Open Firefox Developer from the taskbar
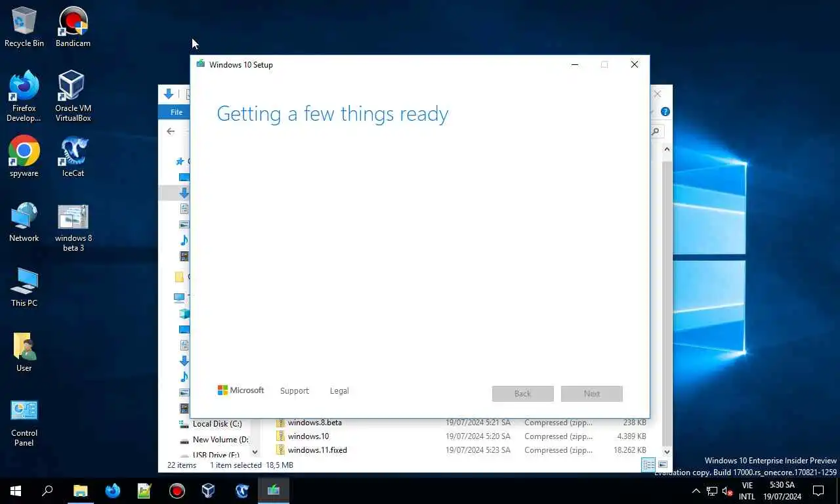 point(113,490)
